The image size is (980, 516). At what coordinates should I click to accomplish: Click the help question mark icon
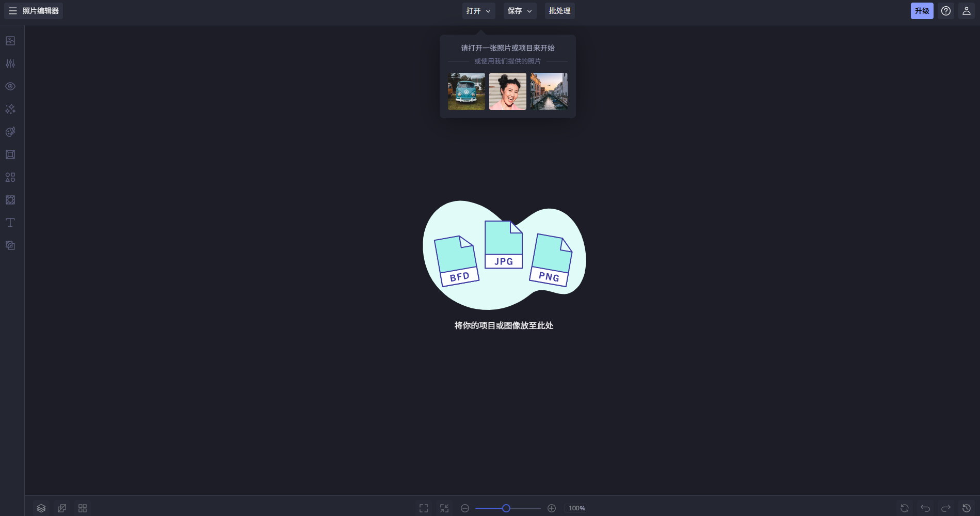(x=946, y=10)
